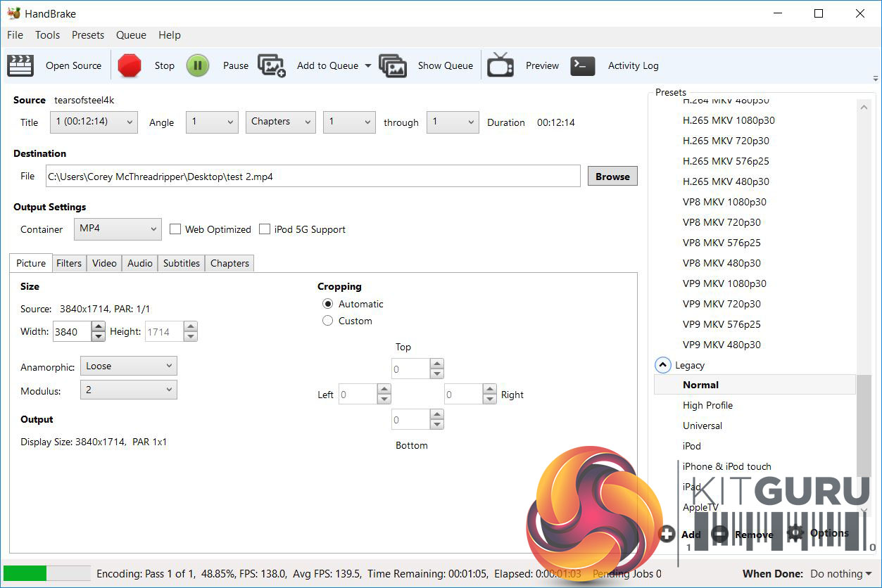Open the Show Queue icon
The height and width of the screenshot is (588, 882).
[x=393, y=65]
